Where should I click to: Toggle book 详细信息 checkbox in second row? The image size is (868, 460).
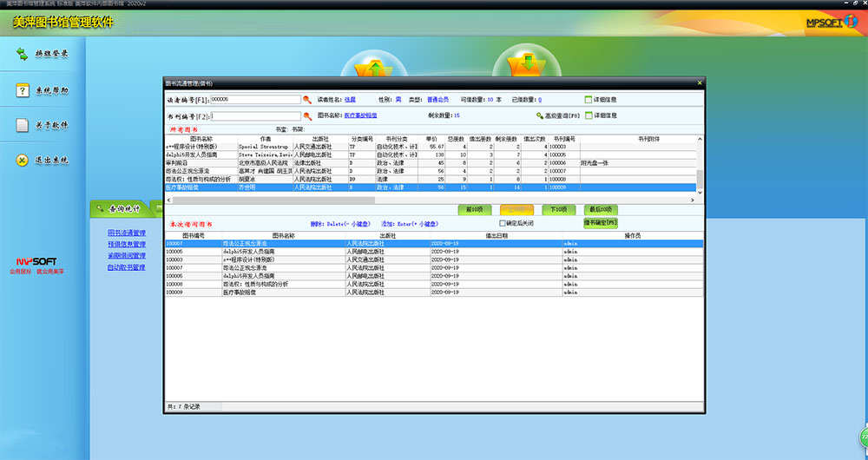(589, 115)
